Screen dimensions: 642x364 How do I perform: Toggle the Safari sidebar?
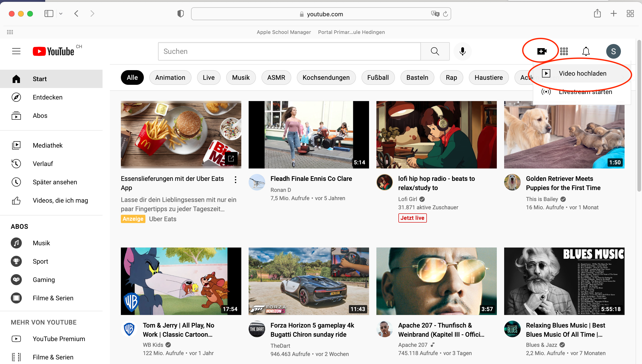pyautogui.click(x=49, y=14)
